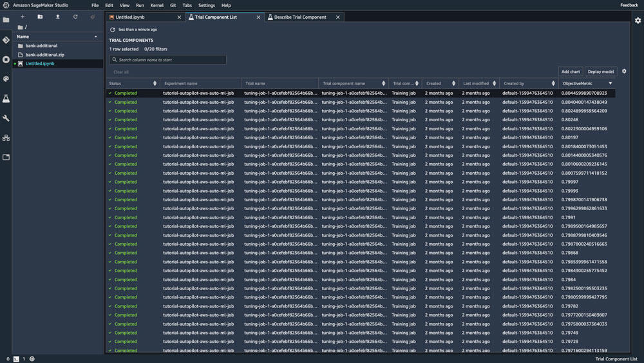Click the status bar terminal count icon

[x=16, y=359]
